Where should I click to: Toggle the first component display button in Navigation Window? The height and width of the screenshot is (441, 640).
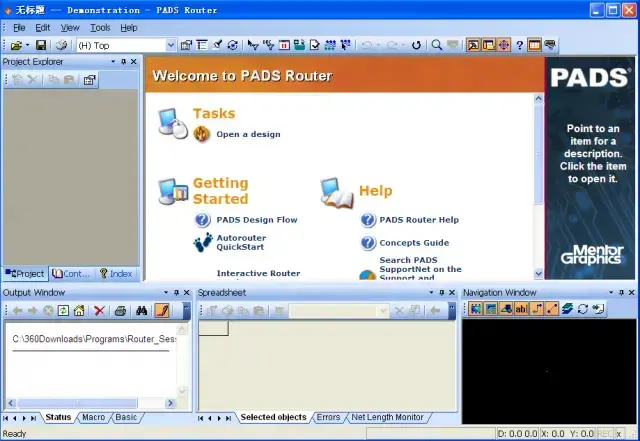(476, 309)
